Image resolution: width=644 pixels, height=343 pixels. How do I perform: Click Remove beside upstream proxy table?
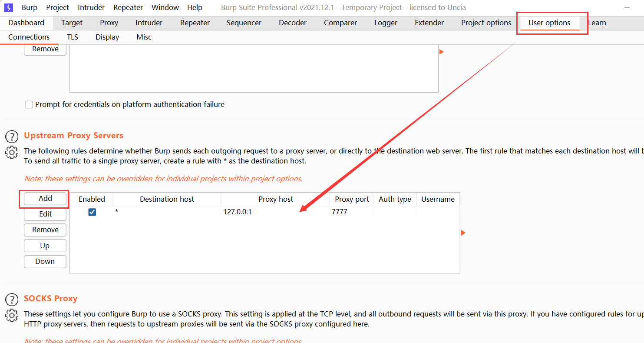(45, 230)
